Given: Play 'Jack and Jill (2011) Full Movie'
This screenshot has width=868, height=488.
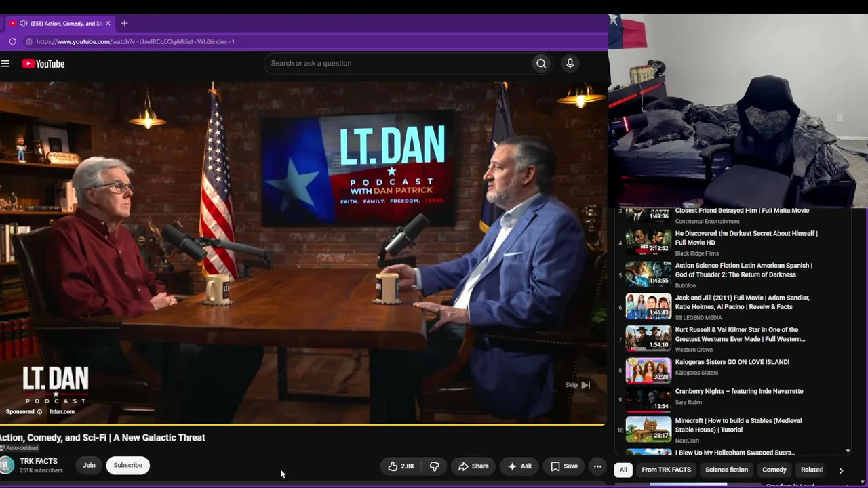Looking at the screenshot, I should (743, 302).
